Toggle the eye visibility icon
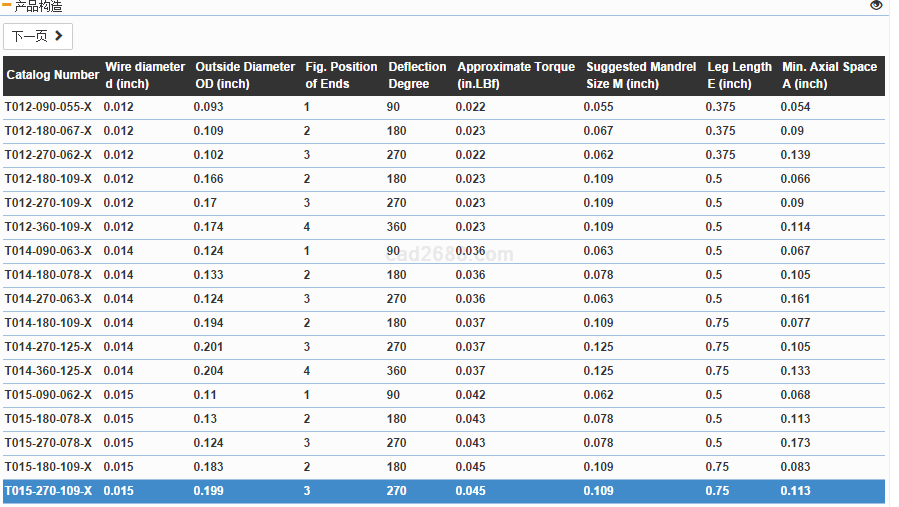 [876, 6]
